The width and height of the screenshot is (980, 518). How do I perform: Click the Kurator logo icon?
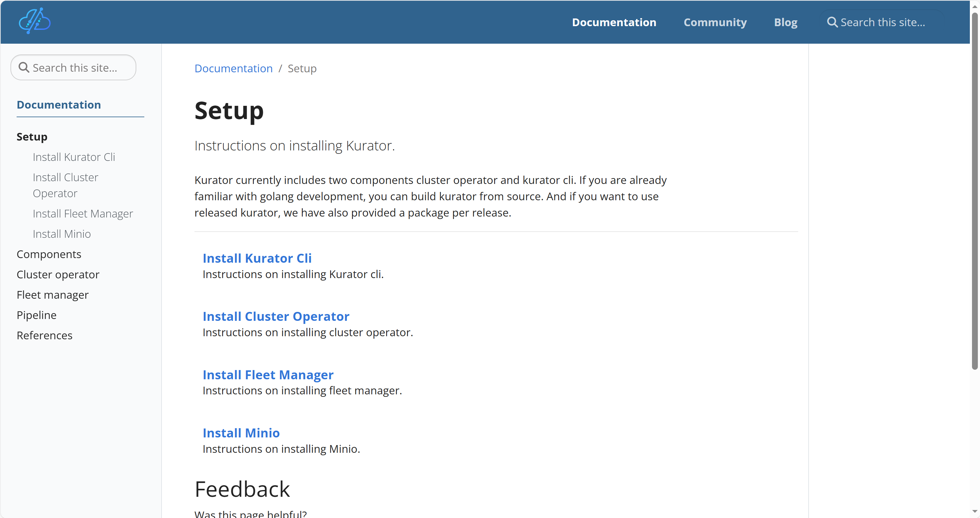pyautogui.click(x=35, y=21)
